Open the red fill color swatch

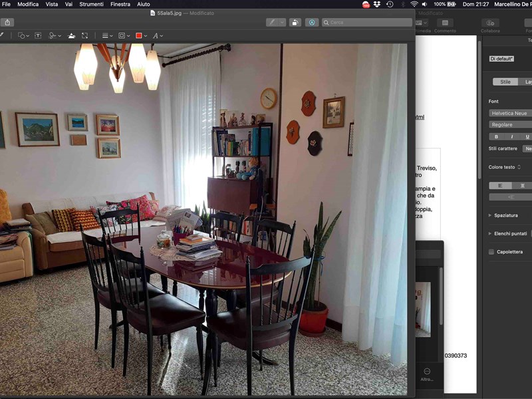(140, 35)
